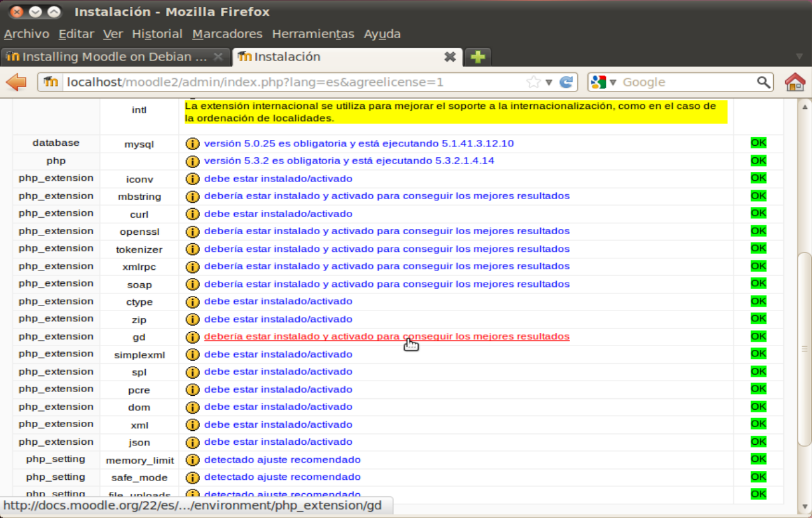Click the info icon beside the openssl message
This screenshot has width=812, height=518.
tap(192, 232)
